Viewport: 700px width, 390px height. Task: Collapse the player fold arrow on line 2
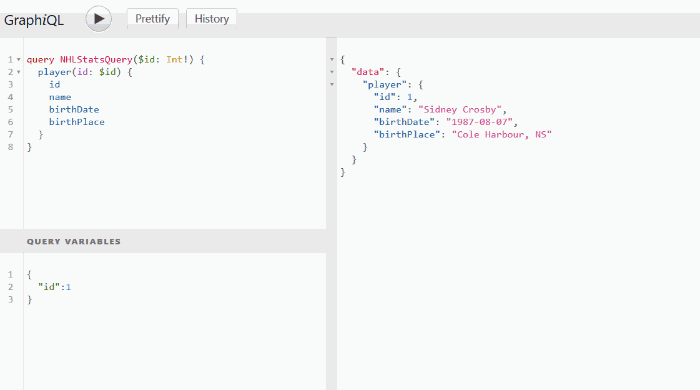(x=19, y=72)
